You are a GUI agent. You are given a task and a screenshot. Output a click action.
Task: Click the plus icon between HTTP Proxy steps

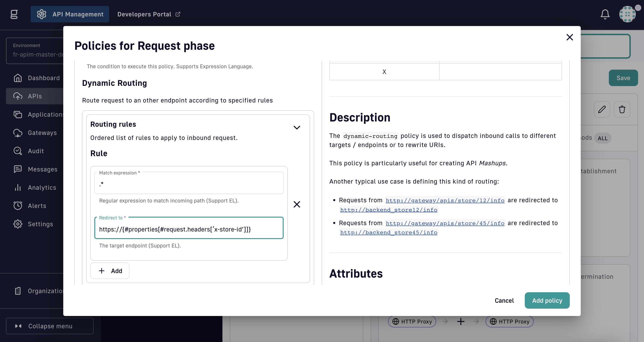pyautogui.click(x=460, y=321)
